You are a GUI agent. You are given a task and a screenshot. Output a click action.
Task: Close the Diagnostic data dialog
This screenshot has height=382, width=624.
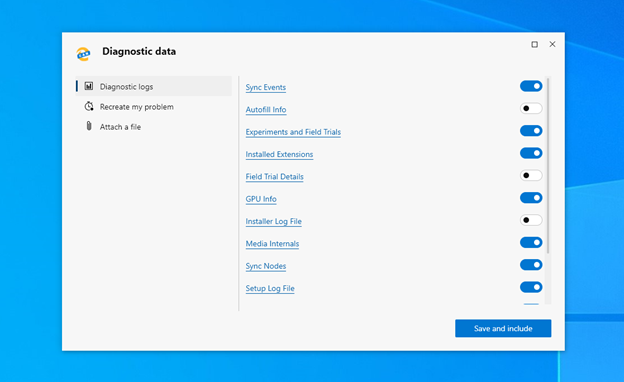click(552, 44)
